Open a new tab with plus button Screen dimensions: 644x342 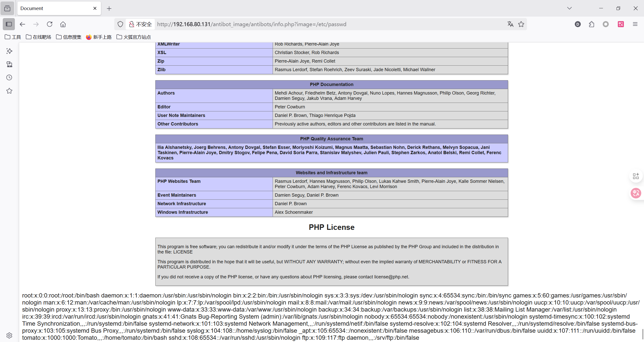point(109,9)
